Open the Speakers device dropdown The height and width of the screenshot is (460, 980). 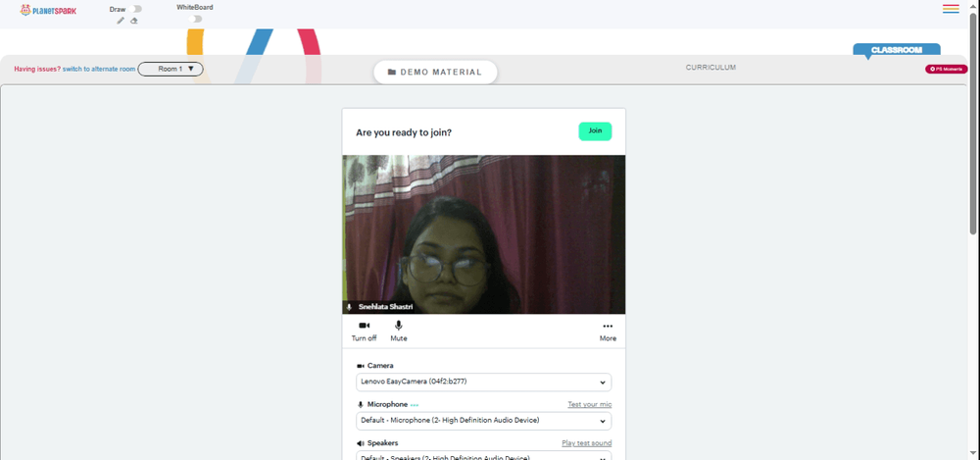click(x=484, y=456)
